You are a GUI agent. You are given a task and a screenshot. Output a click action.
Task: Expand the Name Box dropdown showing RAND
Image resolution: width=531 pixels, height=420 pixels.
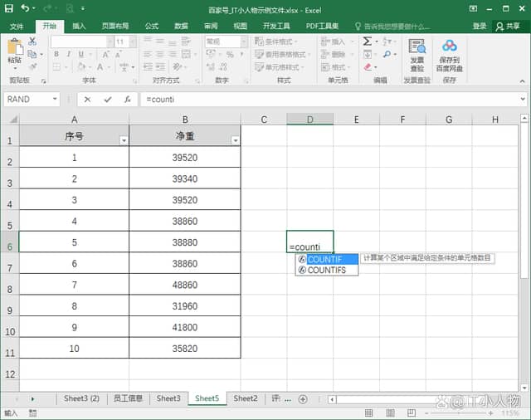[x=55, y=99]
